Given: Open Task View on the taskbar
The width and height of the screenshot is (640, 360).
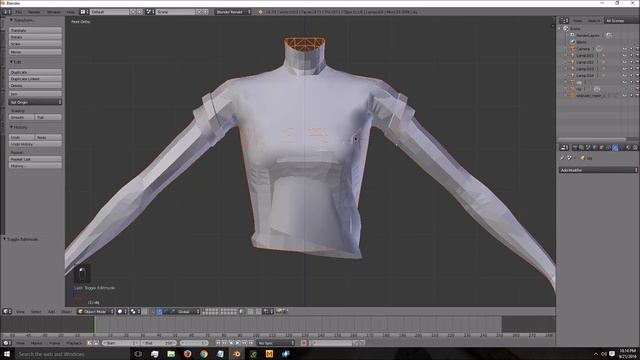Looking at the screenshot, I should 138,354.
